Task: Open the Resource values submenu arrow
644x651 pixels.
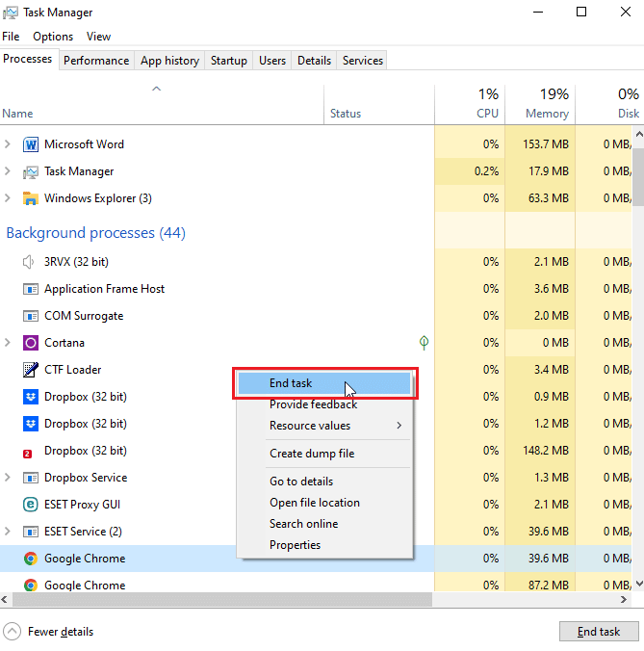Action: pos(399,426)
